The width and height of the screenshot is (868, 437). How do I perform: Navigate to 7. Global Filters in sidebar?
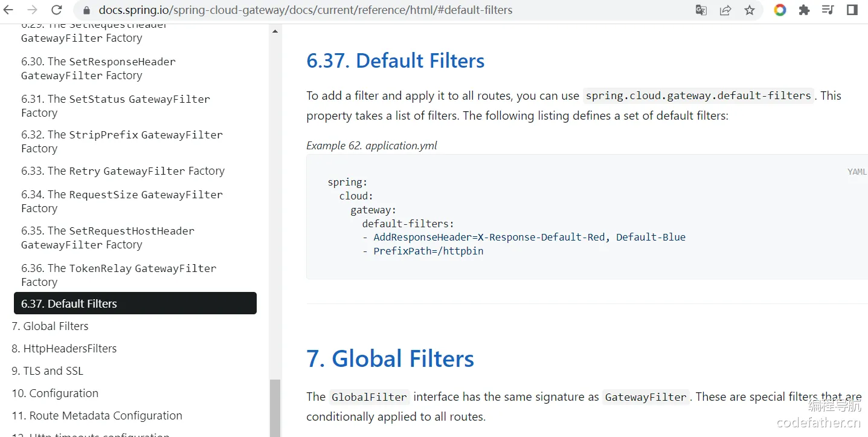click(x=50, y=326)
